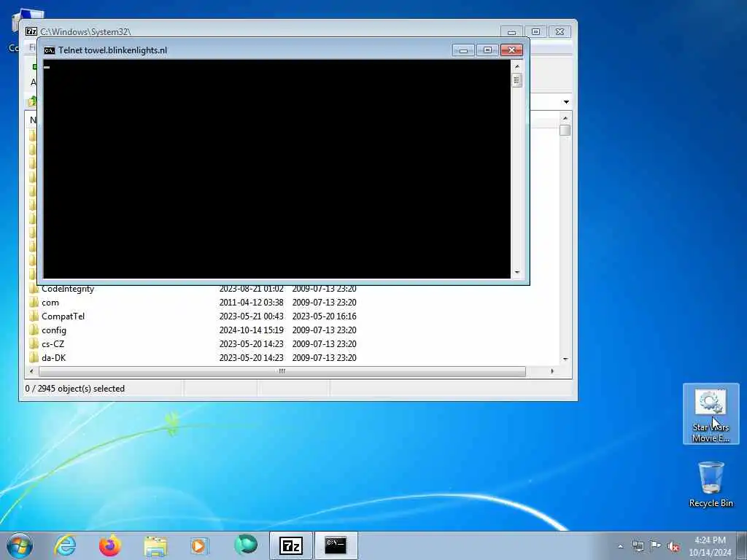Click created date 2023-05-20 16:16

point(324,316)
